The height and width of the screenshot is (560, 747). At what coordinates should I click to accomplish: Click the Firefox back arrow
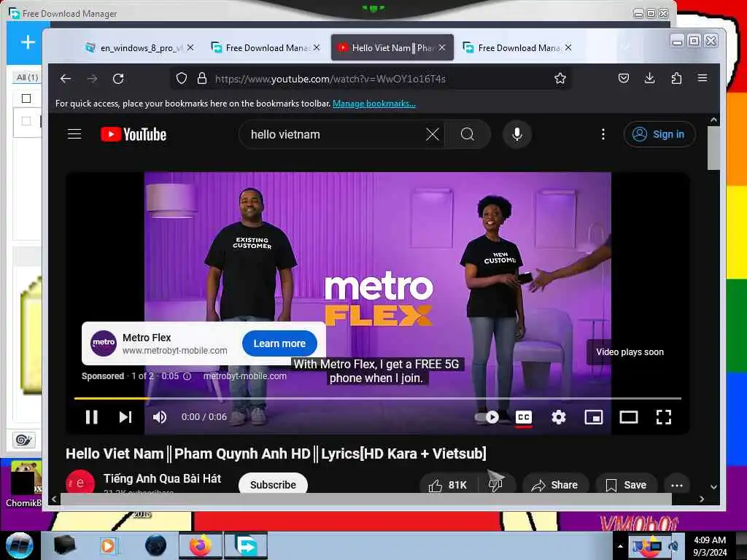(x=66, y=79)
